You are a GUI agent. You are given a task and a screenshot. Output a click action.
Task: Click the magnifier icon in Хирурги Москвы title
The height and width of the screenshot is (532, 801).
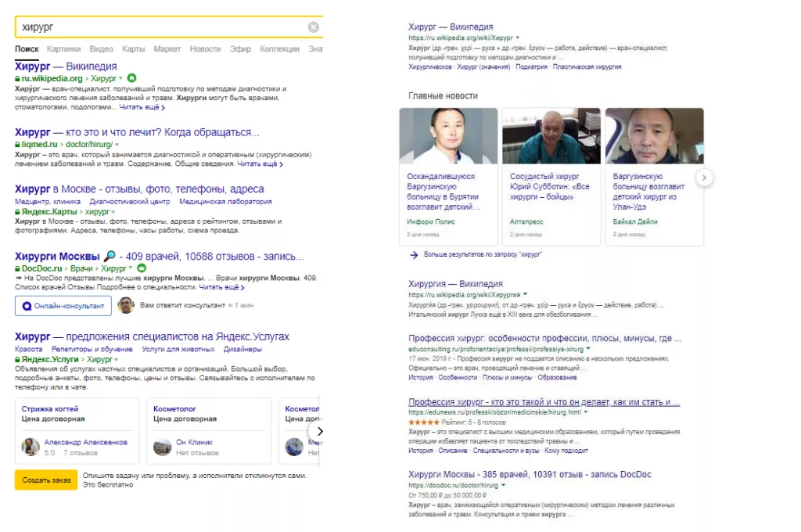click(x=110, y=256)
